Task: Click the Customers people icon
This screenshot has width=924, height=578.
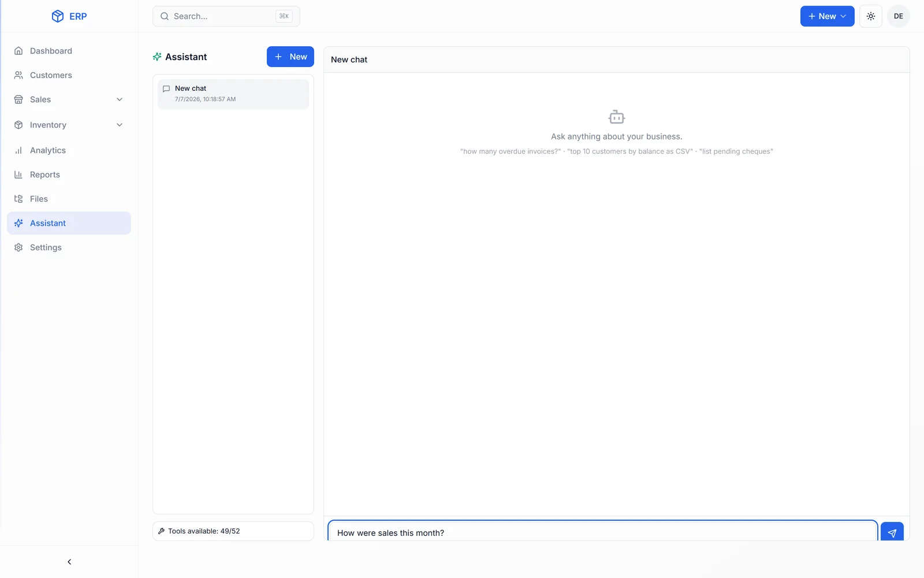Action: [18, 75]
